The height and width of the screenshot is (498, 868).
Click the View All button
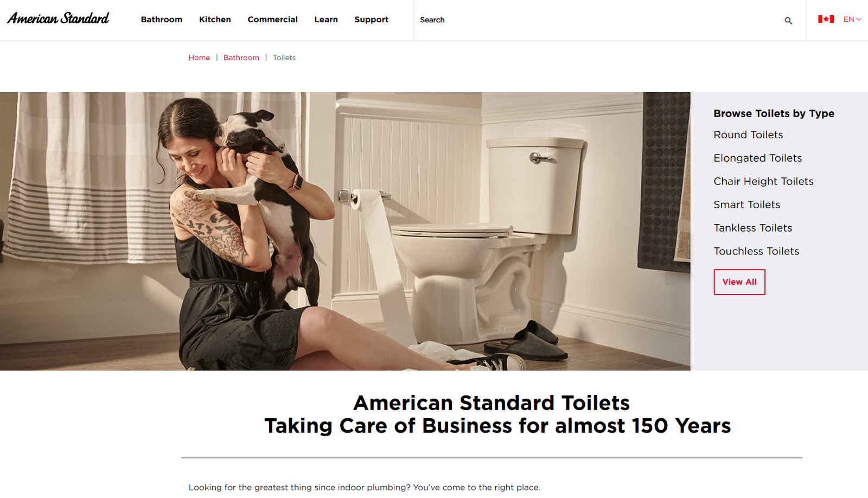point(739,282)
